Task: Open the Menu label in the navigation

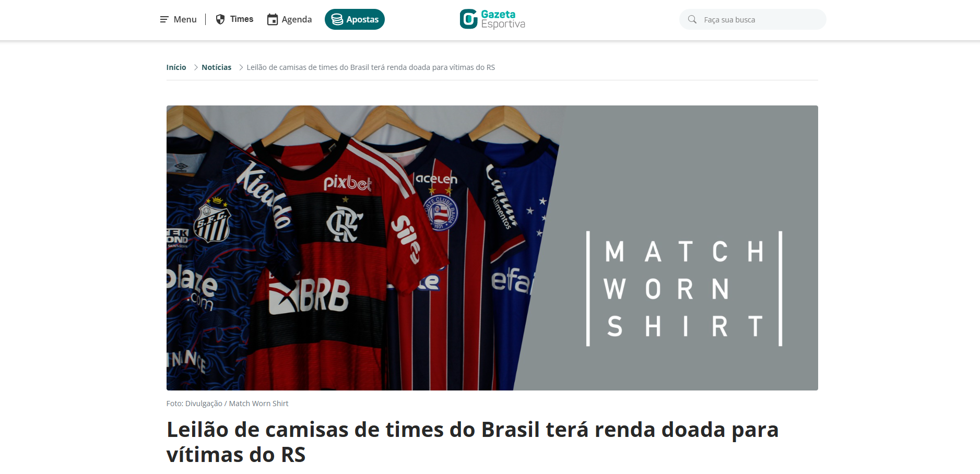Action: click(185, 19)
